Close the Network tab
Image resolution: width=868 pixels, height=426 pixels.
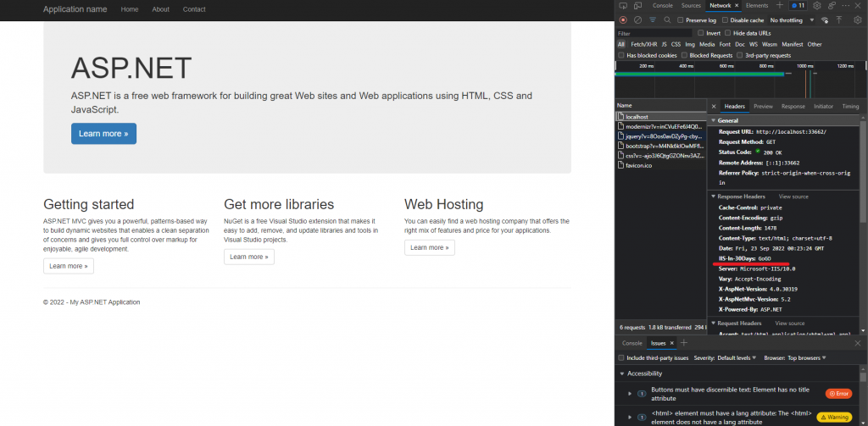click(x=737, y=6)
